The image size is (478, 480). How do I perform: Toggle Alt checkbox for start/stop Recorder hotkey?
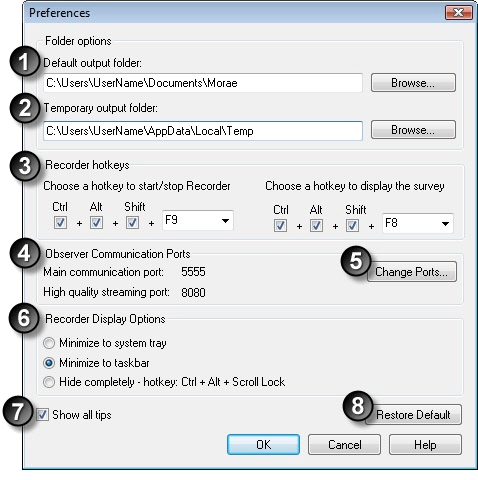(96, 223)
